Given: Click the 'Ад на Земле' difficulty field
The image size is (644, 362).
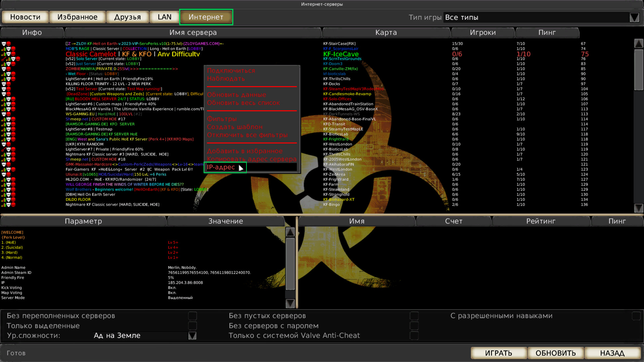Looking at the screenshot, I should coord(140,335).
